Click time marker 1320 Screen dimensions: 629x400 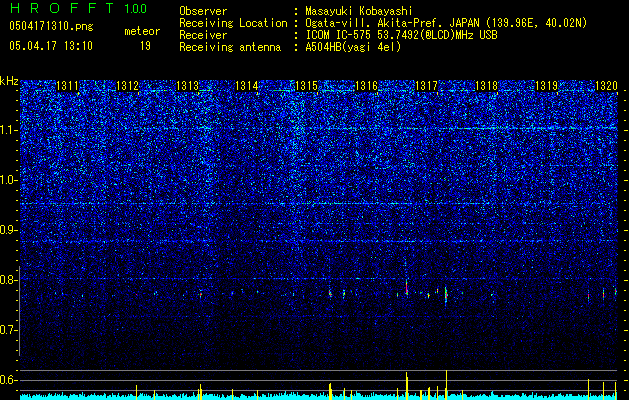click(x=606, y=86)
